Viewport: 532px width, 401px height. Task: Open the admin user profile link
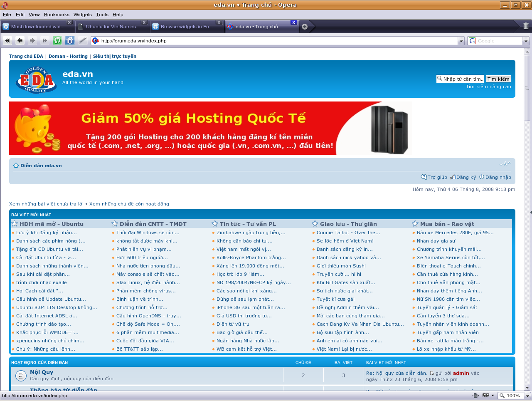point(461,373)
